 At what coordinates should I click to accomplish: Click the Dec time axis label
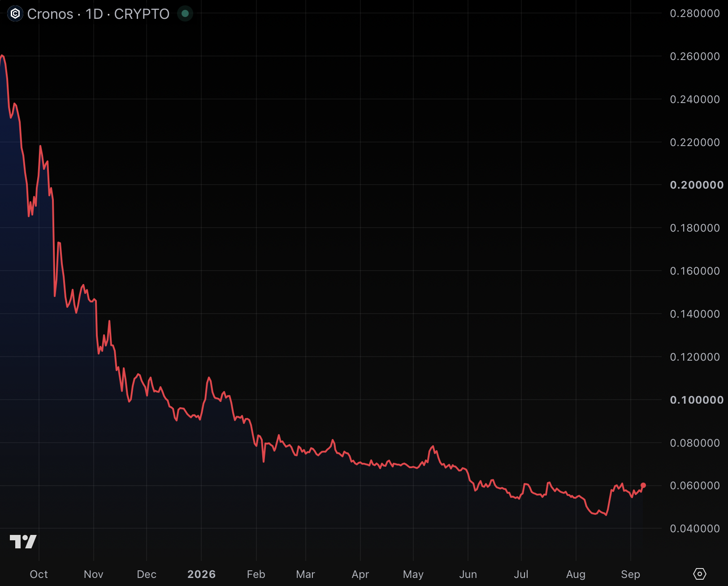click(147, 574)
